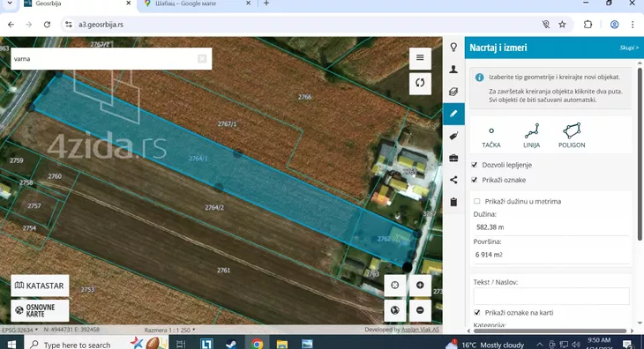Select the pencil draw-and-measure sidebar icon
This screenshot has width=644, height=349.
point(453,114)
